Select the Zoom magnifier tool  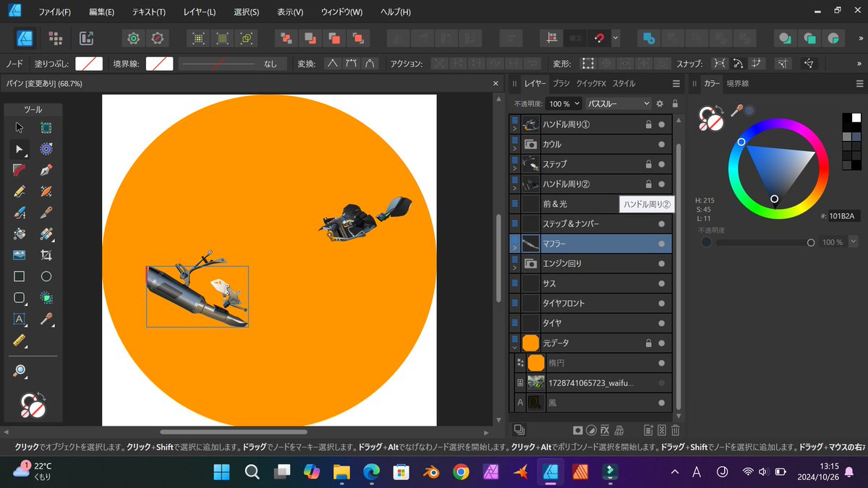tap(20, 371)
